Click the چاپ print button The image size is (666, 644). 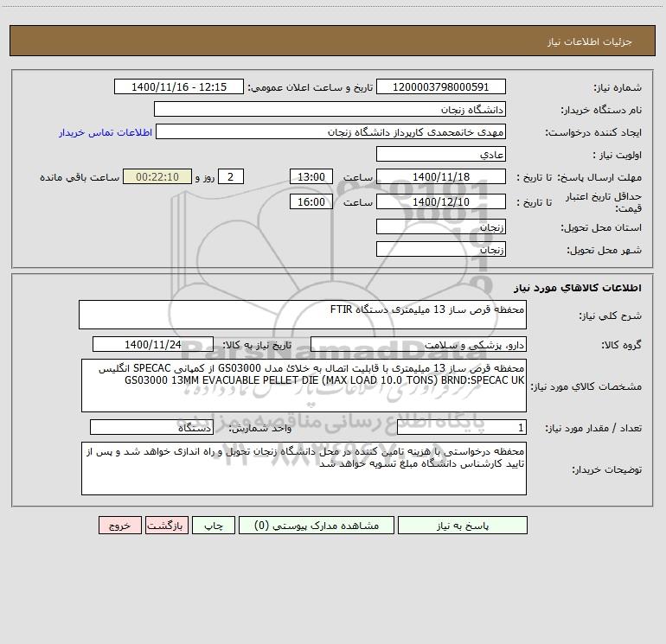click(x=214, y=525)
